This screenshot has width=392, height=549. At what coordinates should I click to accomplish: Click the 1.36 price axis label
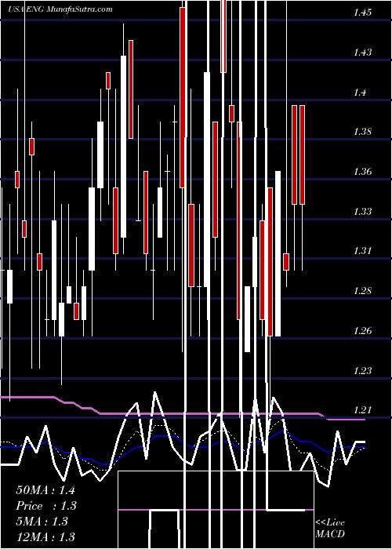click(x=362, y=172)
